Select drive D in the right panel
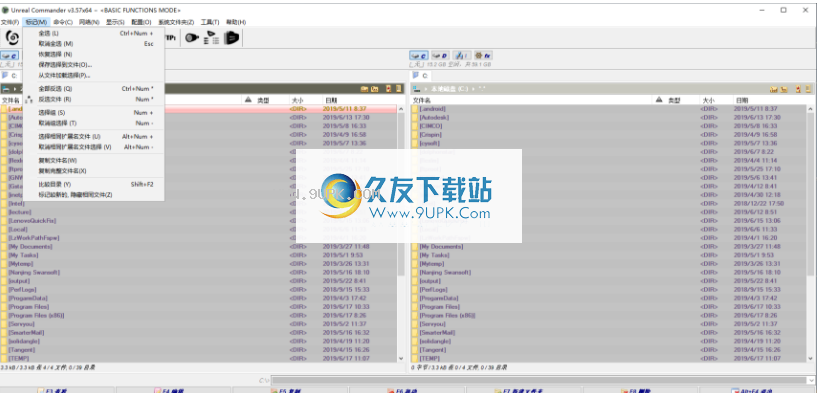 440,55
